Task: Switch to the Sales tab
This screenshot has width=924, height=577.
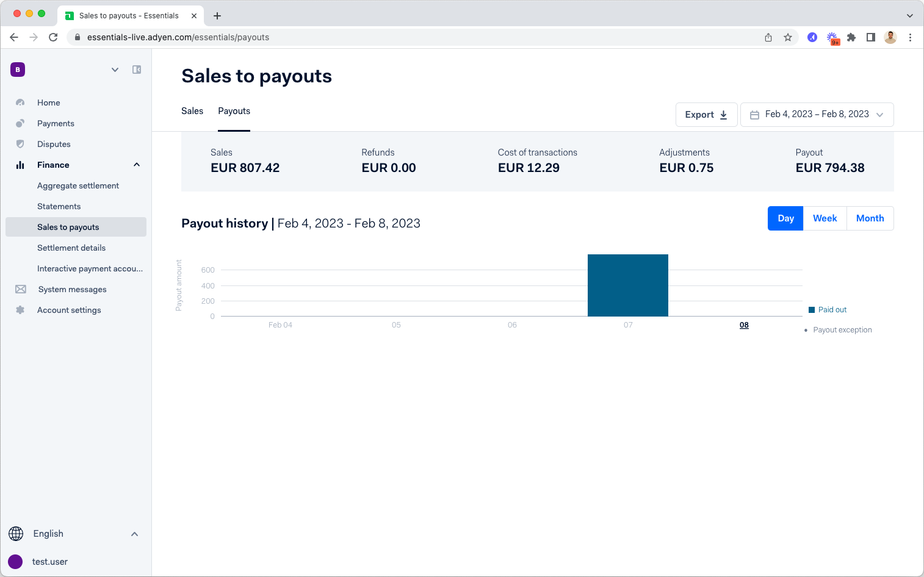Action: [x=192, y=111]
